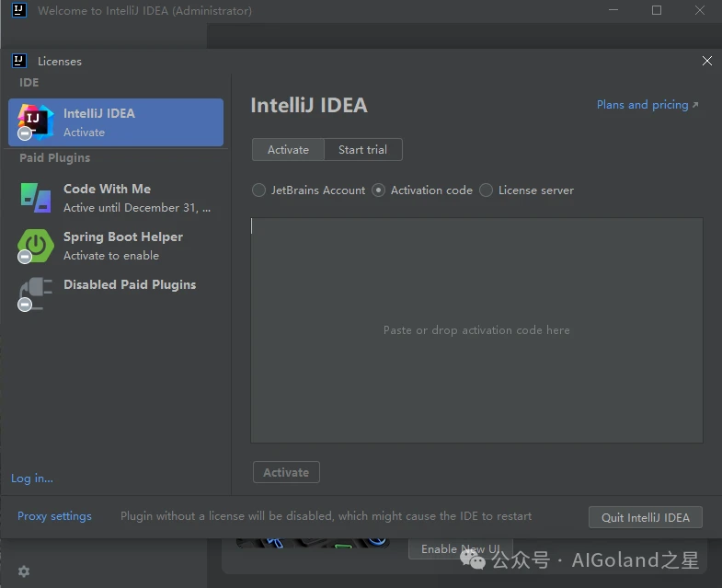Switch to the Start trial tab
This screenshot has width=722, height=588.
(363, 150)
